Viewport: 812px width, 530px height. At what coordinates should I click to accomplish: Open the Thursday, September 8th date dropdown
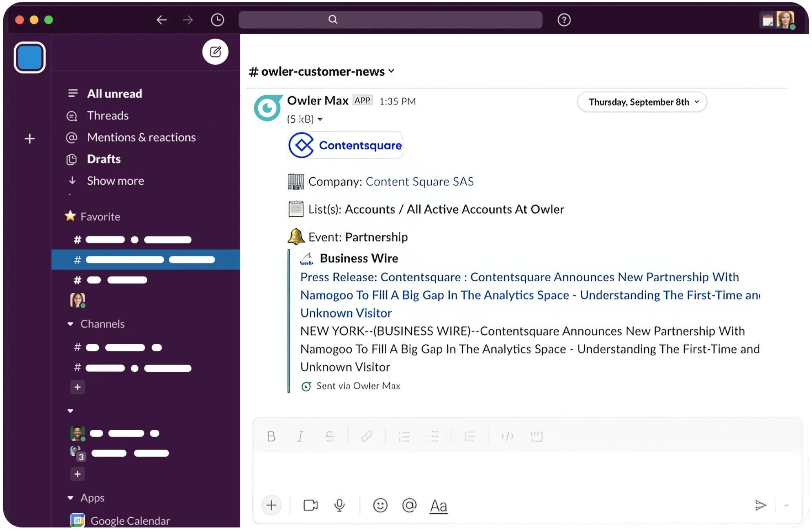641,102
